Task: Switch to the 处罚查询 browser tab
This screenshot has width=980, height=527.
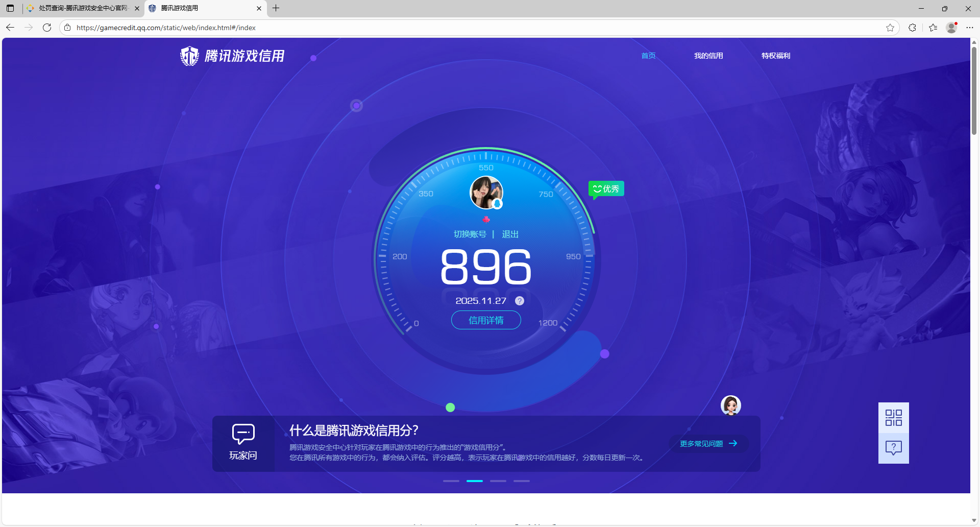Action: tap(83, 8)
